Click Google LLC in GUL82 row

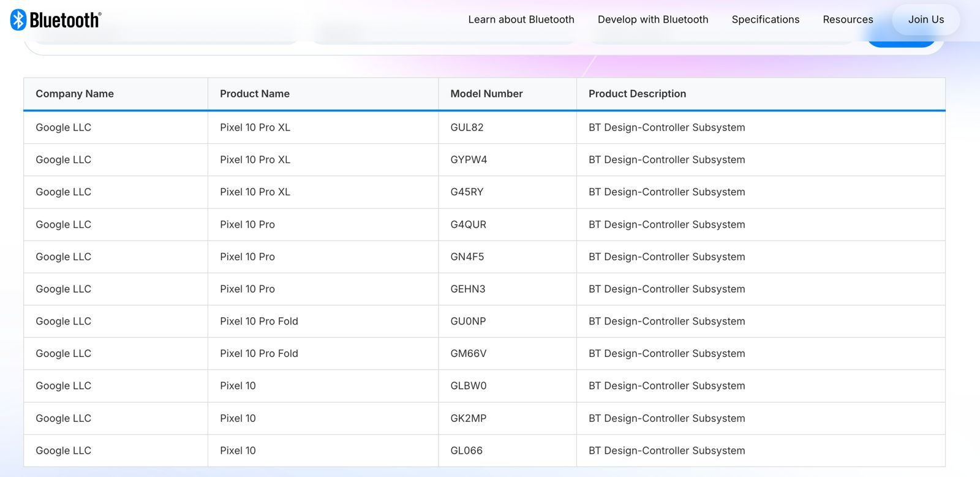pyautogui.click(x=63, y=127)
